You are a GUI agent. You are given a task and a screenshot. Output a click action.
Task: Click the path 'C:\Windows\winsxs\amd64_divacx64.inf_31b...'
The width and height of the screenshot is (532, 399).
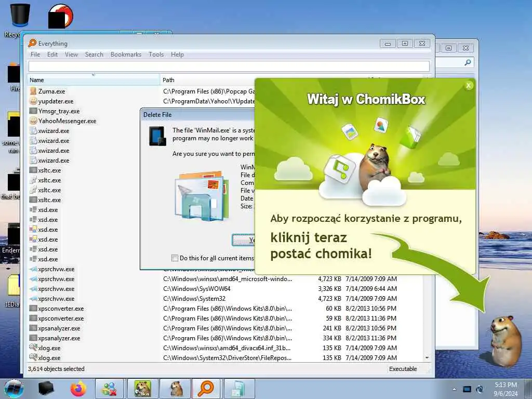coord(227,348)
